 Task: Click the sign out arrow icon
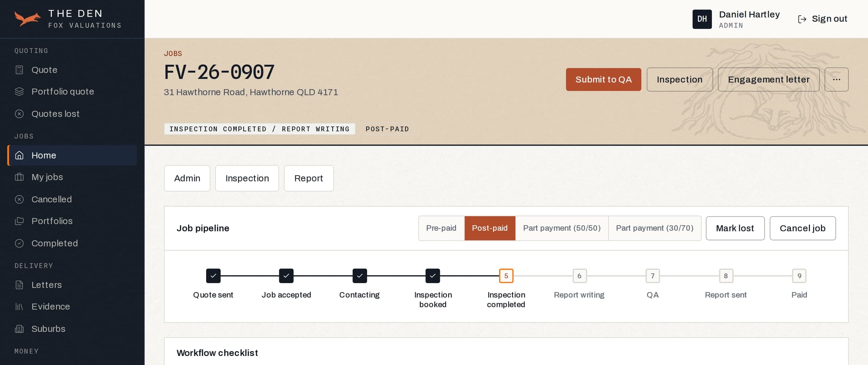pos(802,19)
